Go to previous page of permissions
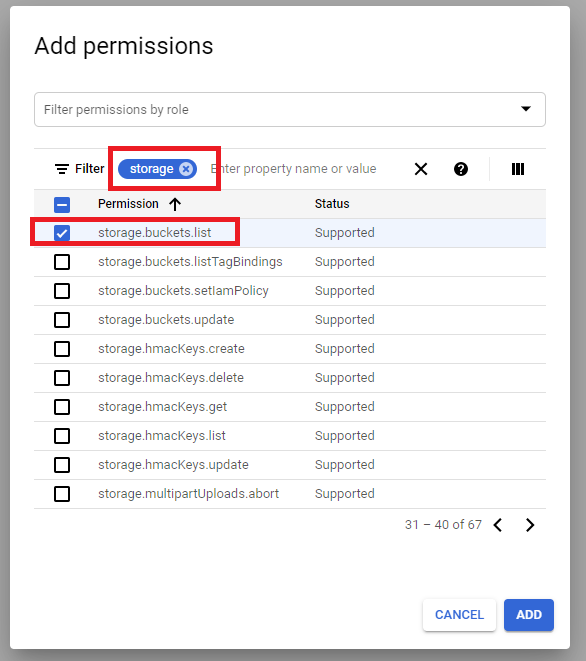The image size is (586, 661). tap(498, 525)
